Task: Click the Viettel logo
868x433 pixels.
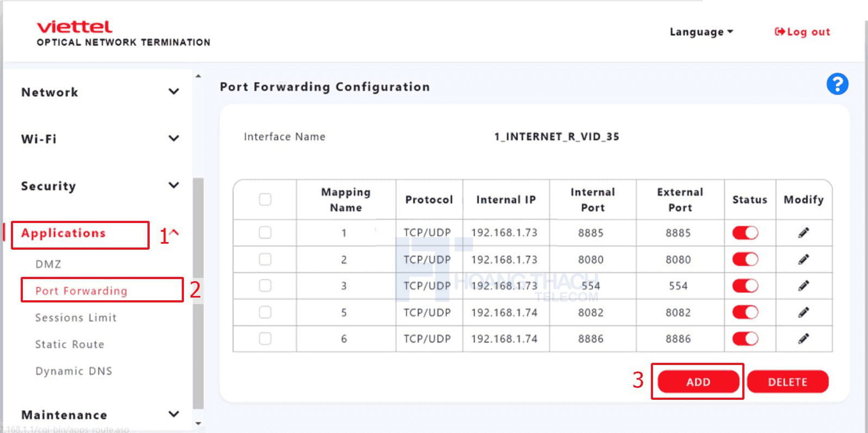Action: coord(74,27)
